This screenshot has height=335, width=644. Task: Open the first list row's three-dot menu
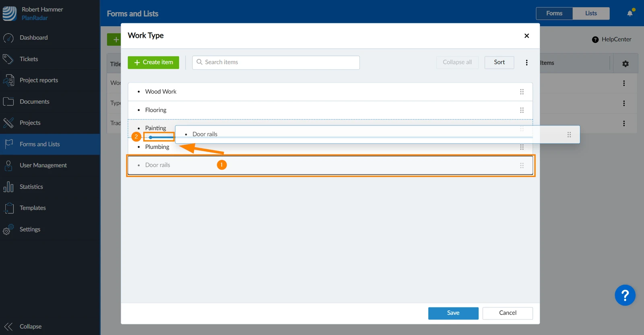point(624,83)
